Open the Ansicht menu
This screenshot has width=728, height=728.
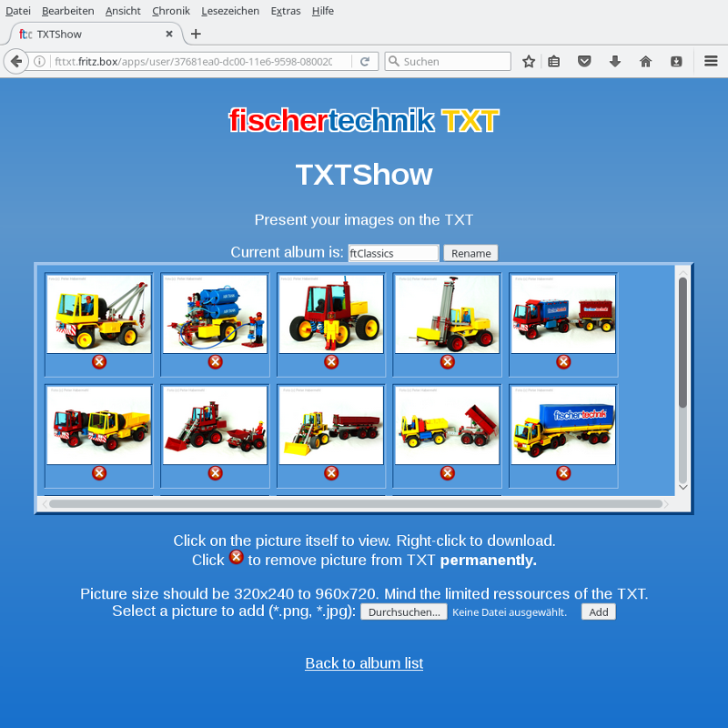pos(123,11)
